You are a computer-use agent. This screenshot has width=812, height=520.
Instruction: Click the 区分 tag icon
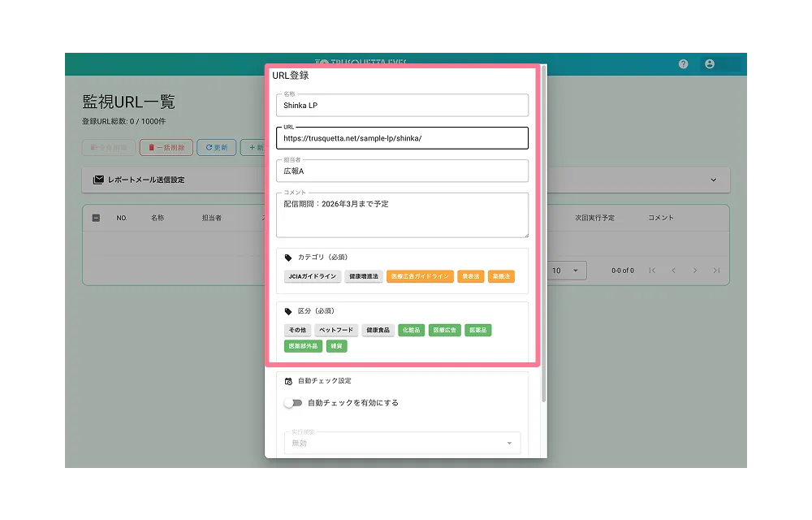[287, 310]
